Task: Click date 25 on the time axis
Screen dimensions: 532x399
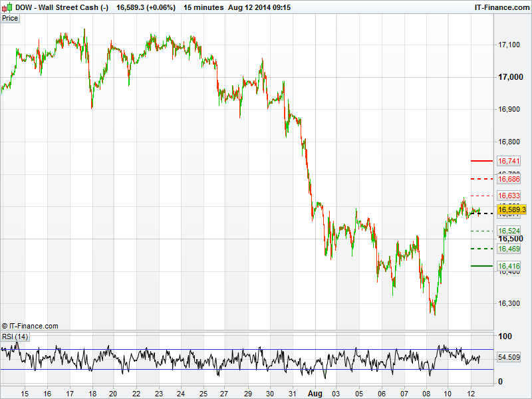Action: tap(203, 394)
